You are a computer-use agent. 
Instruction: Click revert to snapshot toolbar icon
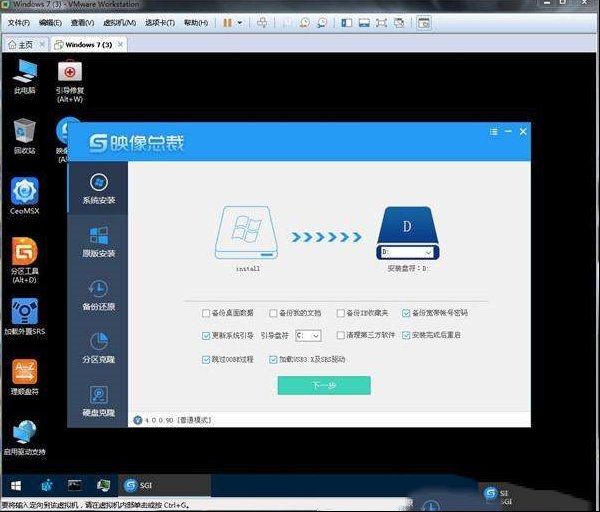pos(305,23)
